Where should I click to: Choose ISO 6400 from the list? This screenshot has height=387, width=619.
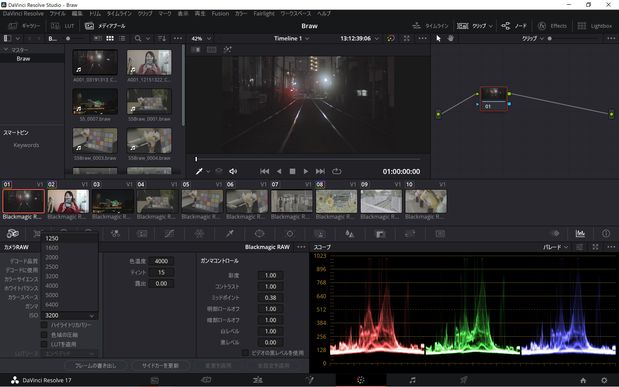pos(69,304)
